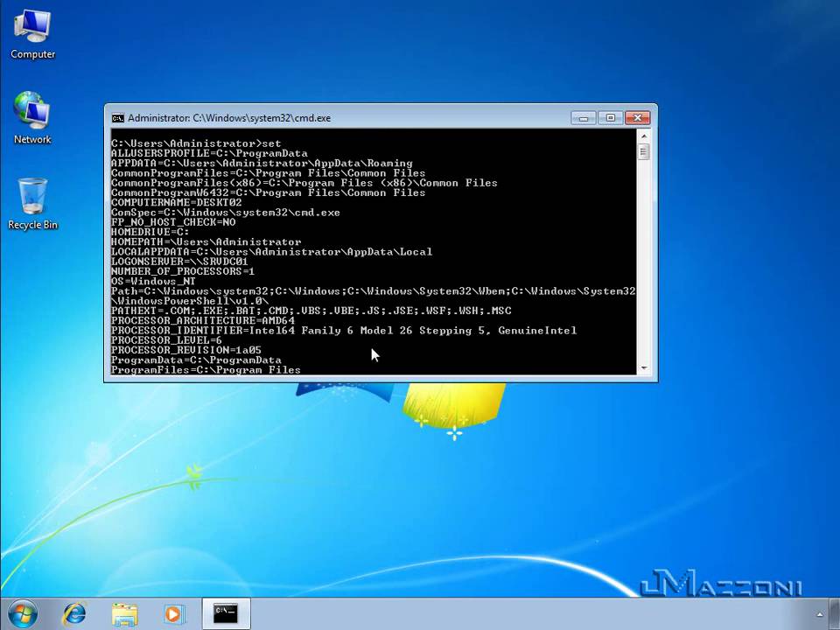Click the line "COMPUTERNAME=DESKT02"
This screenshot has height=630, width=840.
click(x=176, y=202)
